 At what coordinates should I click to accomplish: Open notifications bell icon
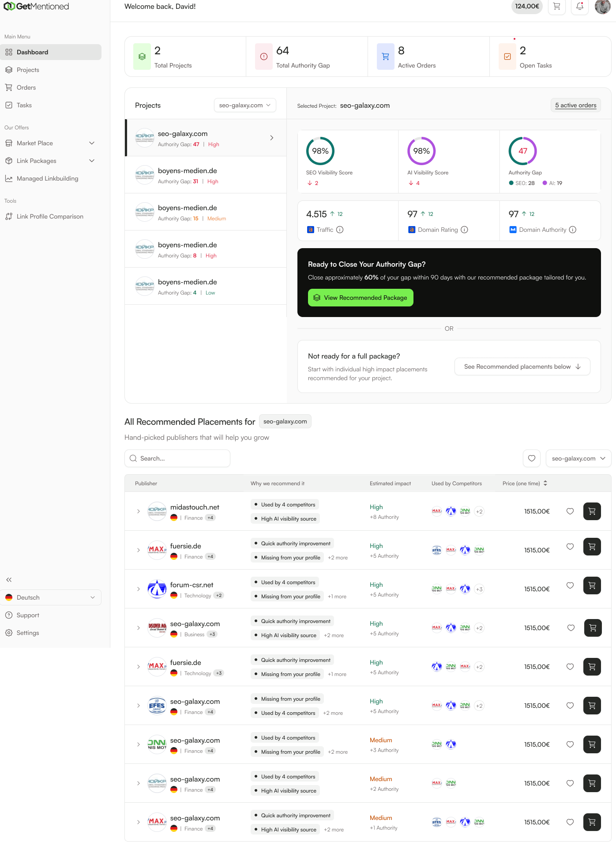point(580,6)
